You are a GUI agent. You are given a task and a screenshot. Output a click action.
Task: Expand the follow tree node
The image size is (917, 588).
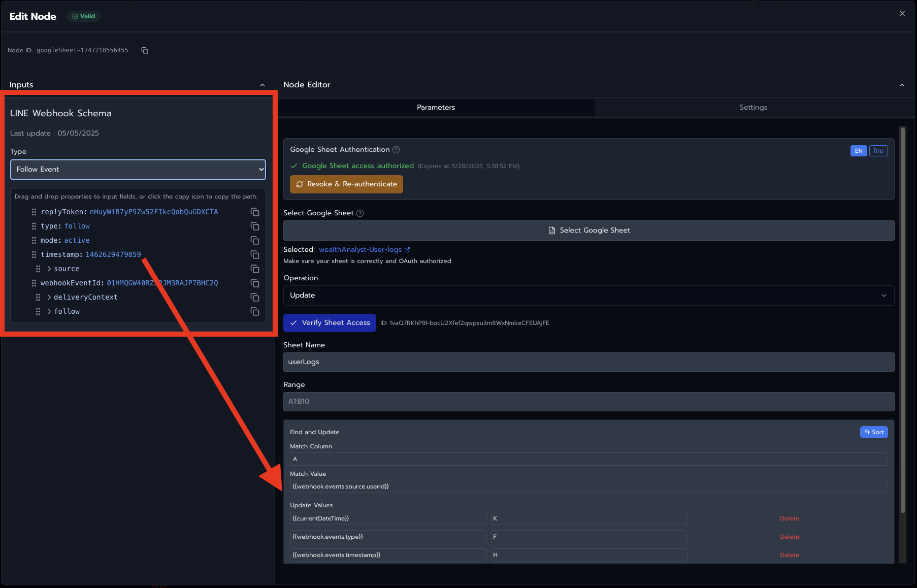(49, 312)
